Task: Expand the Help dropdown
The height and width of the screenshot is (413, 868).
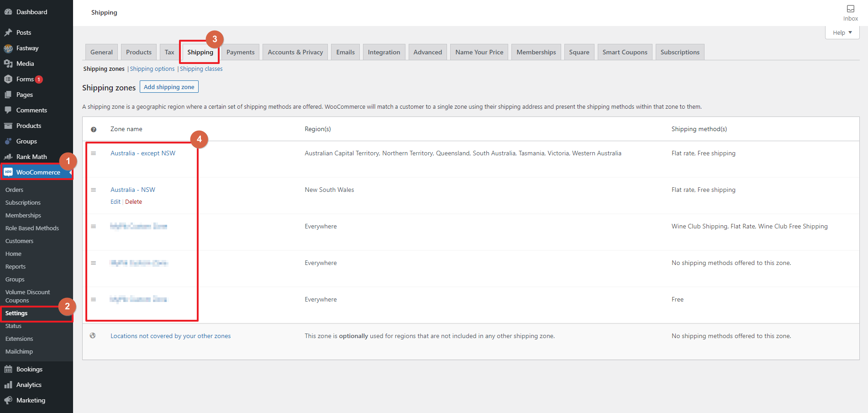Action: click(842, 32)
